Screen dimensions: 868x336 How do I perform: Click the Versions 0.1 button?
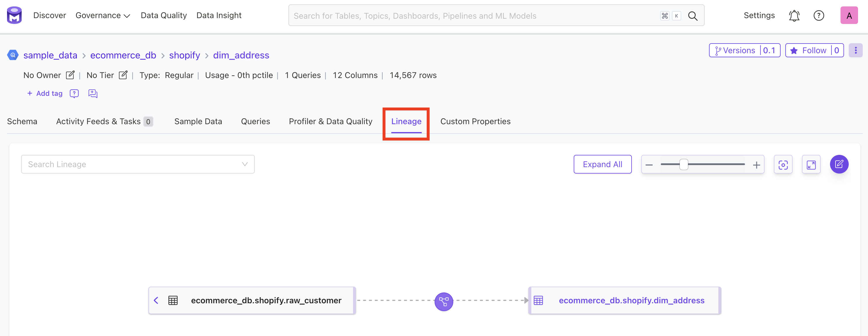[x=744, y=51]
